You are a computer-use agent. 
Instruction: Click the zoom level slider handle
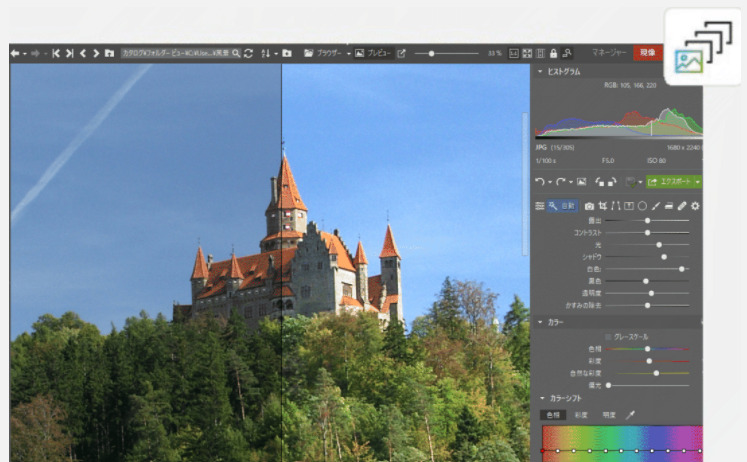431,53
